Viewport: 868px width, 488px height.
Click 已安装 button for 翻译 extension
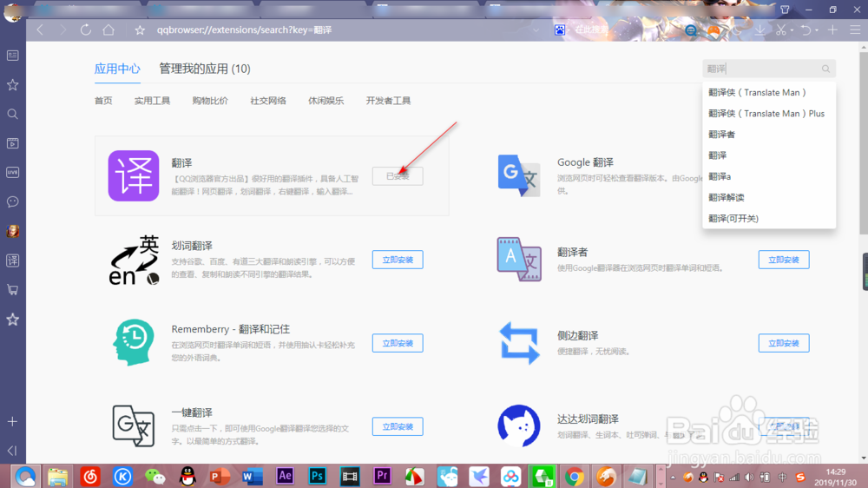[x=398, y=176]
